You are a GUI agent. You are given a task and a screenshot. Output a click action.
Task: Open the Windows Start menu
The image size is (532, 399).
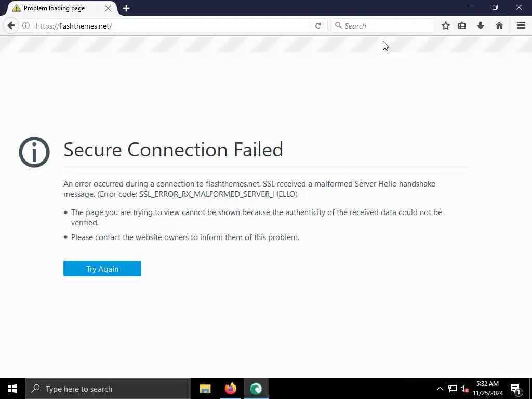click(12, 389)
